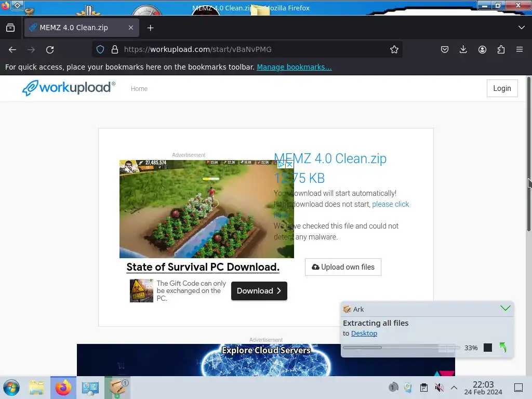Click the Login button
The image size is (532, 399).
pos(502,88)
